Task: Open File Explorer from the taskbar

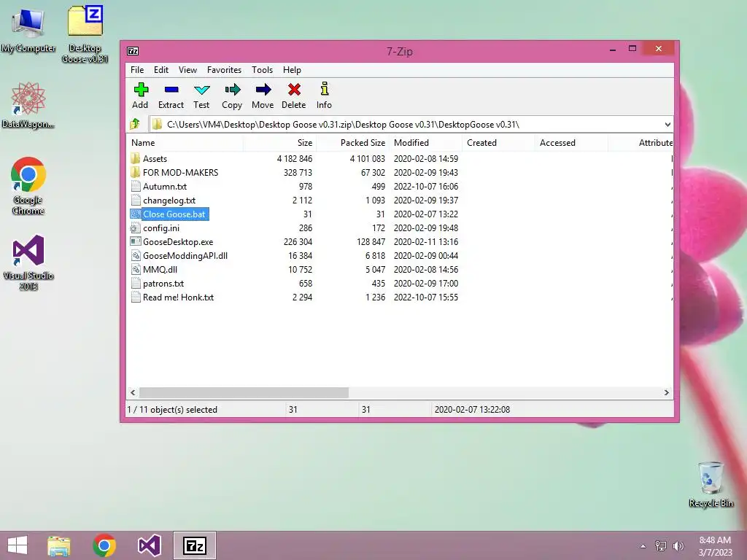Action: [59, 545]
